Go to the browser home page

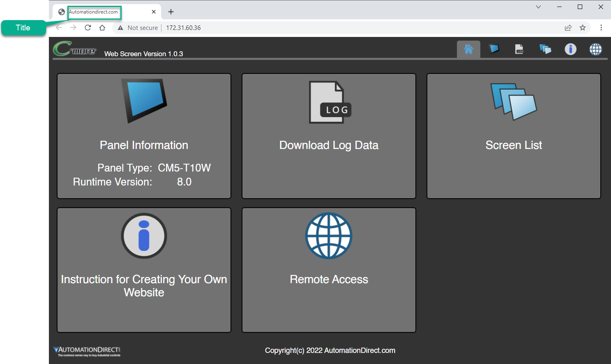point(102,27)
